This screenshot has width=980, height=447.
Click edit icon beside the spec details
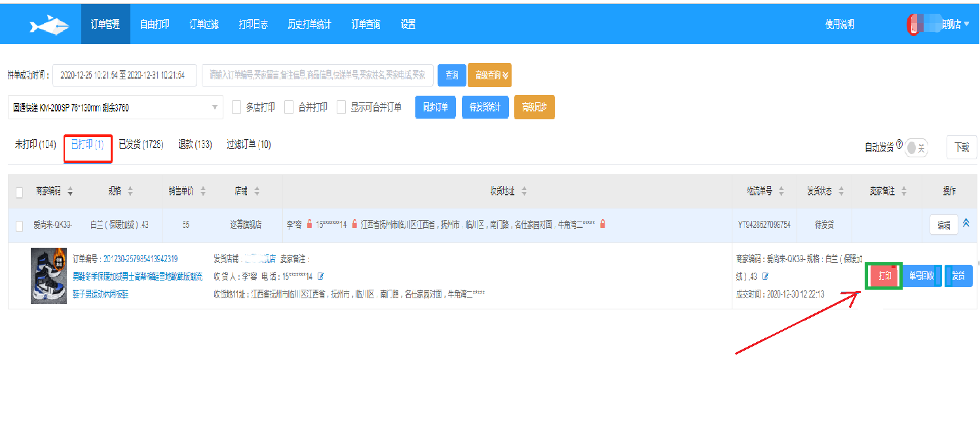pyautogui.click(x=765, y=277)
